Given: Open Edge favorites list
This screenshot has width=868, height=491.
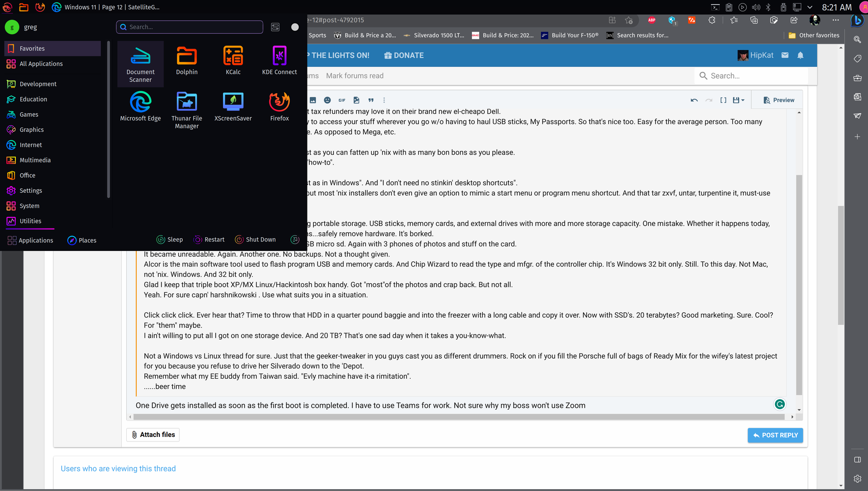Looking at the screenshot, I should pyautogui.click(x=734, y=20).
